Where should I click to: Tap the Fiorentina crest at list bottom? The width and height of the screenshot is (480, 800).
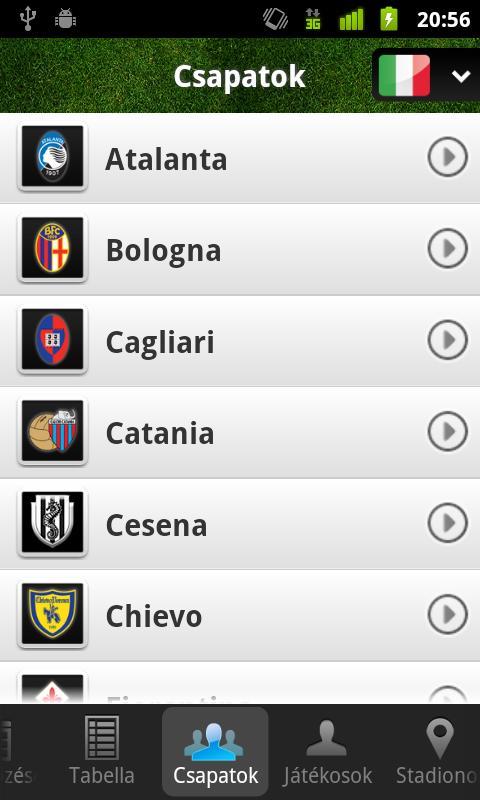coord(53,688)
